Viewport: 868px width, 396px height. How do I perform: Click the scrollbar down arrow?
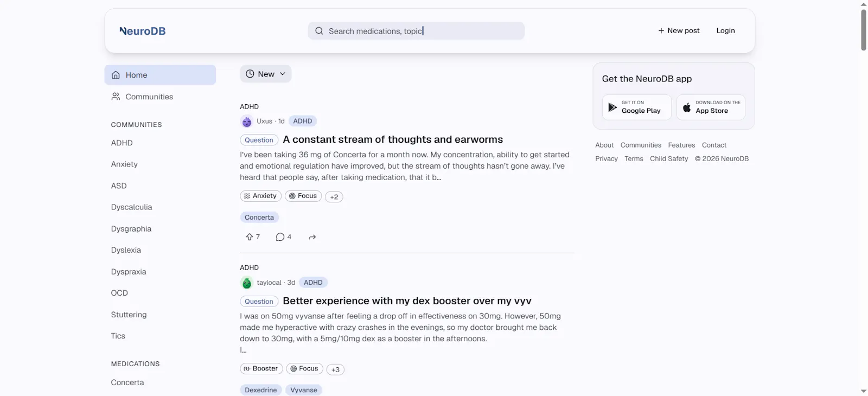864,391
